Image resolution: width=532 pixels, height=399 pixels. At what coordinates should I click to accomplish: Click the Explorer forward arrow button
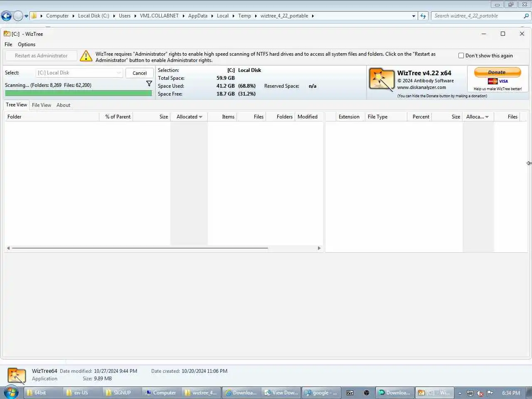(x=18, y=16)
